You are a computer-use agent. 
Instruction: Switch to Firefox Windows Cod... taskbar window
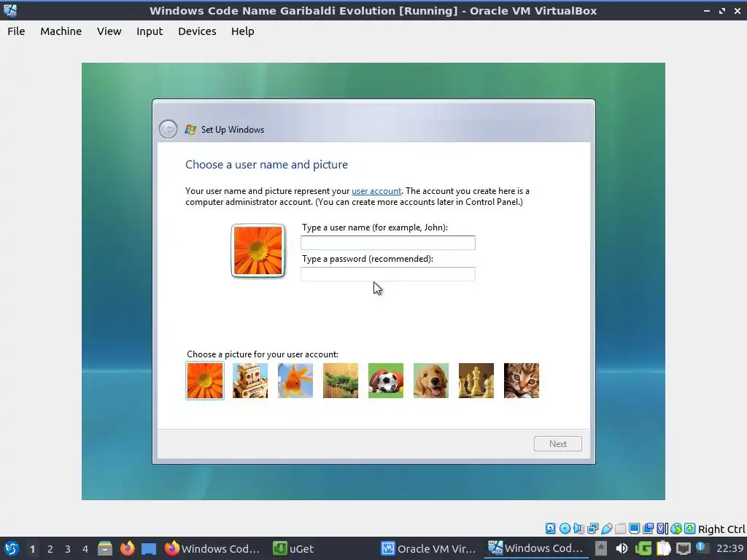click(x=212, y=548)
